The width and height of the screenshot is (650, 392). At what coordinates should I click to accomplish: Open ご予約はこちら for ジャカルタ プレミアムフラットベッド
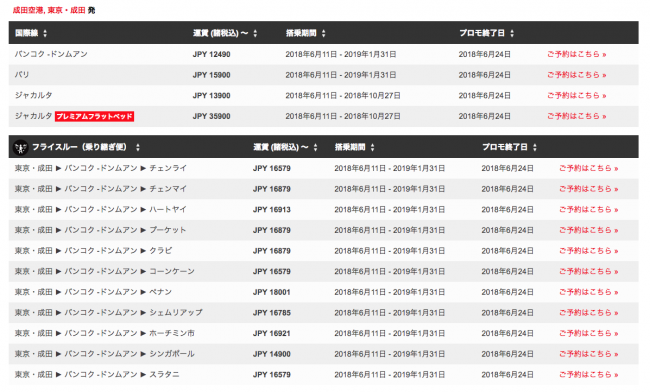coord(577,116)
